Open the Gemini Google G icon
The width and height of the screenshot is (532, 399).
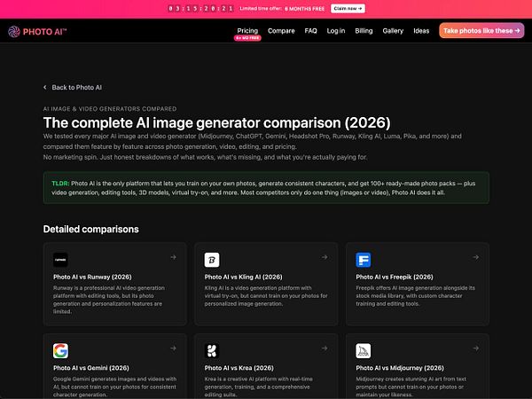click(60, 351)
